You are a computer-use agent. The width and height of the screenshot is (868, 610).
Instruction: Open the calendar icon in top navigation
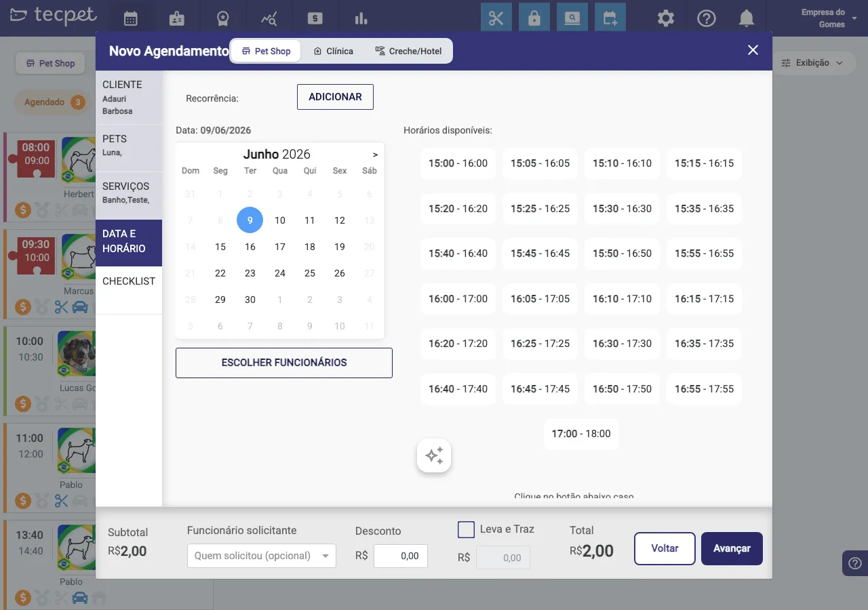pos(130,18)
